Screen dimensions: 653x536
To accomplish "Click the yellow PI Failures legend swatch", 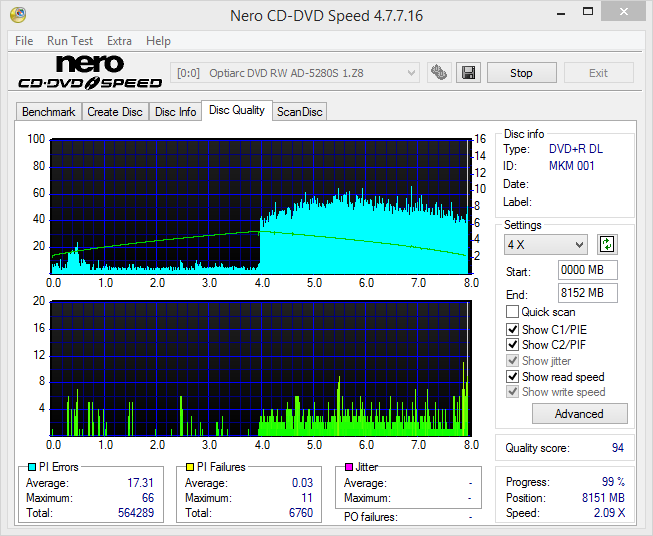I will [191, 467].
